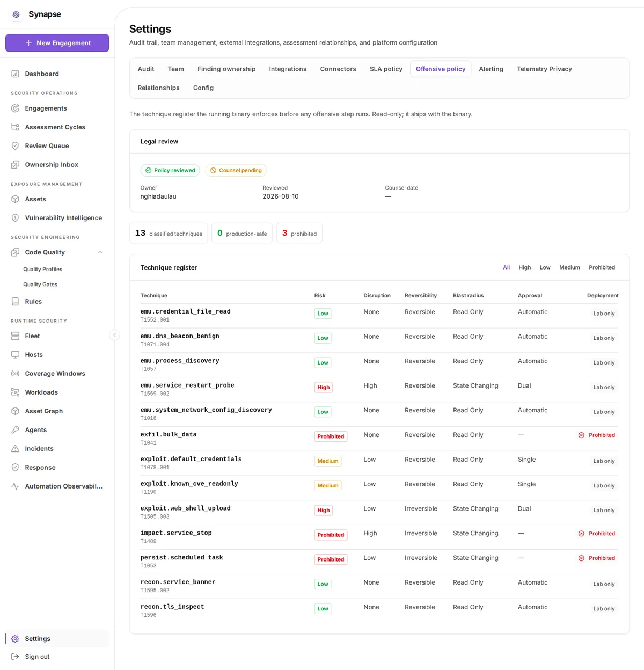Click the reviewed date 2026-08-10
644x670 pixels.
pos(281,196)
